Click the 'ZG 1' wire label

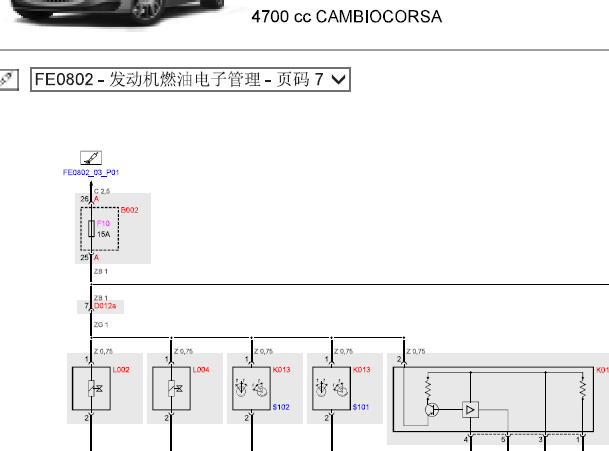click(101, 325)
